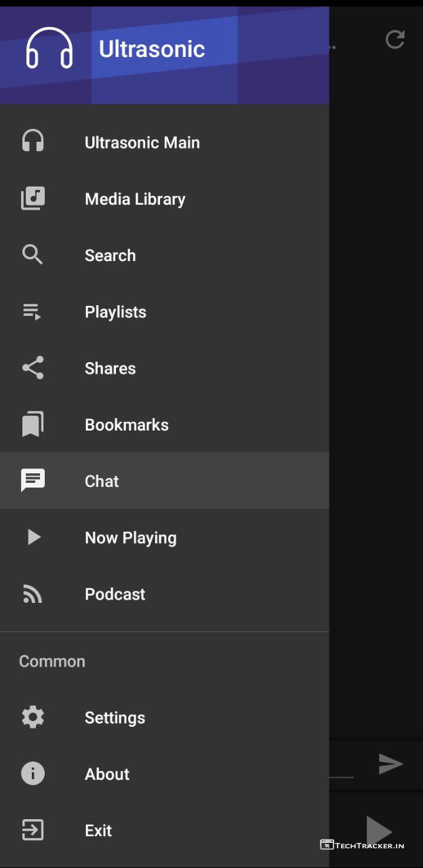Open the Podcast section
This screenshot has height=868, width=423.
[x=115, y=594]
